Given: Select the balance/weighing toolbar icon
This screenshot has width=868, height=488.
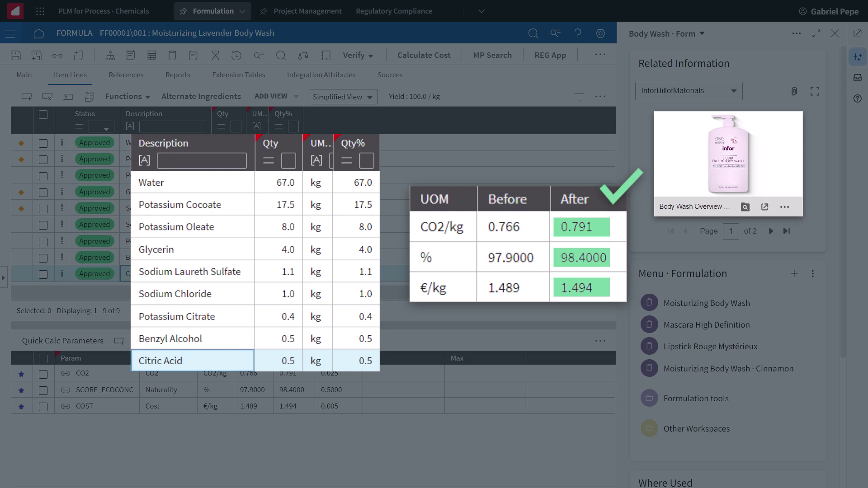Looking at the screenshot, I should click(x=303, y=55).
